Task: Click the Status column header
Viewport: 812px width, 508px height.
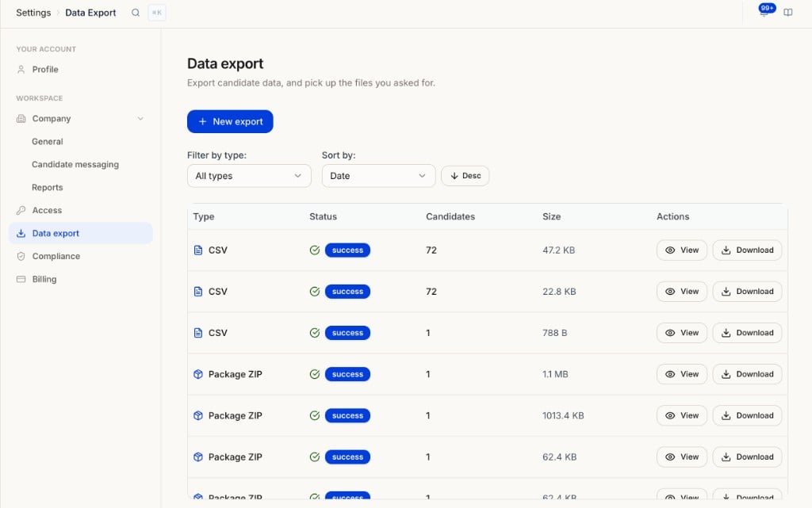Action: 324,217
